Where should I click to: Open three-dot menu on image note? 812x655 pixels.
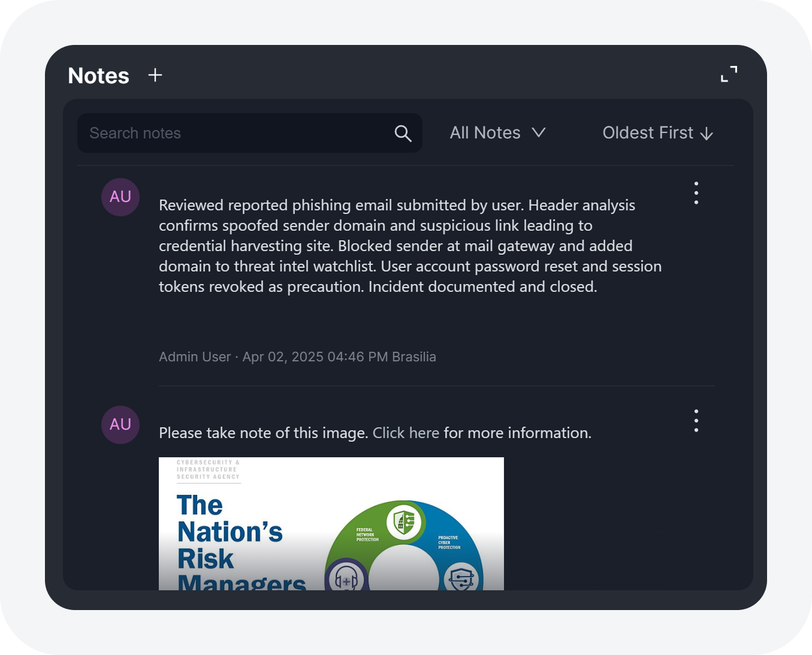(696, 421)
